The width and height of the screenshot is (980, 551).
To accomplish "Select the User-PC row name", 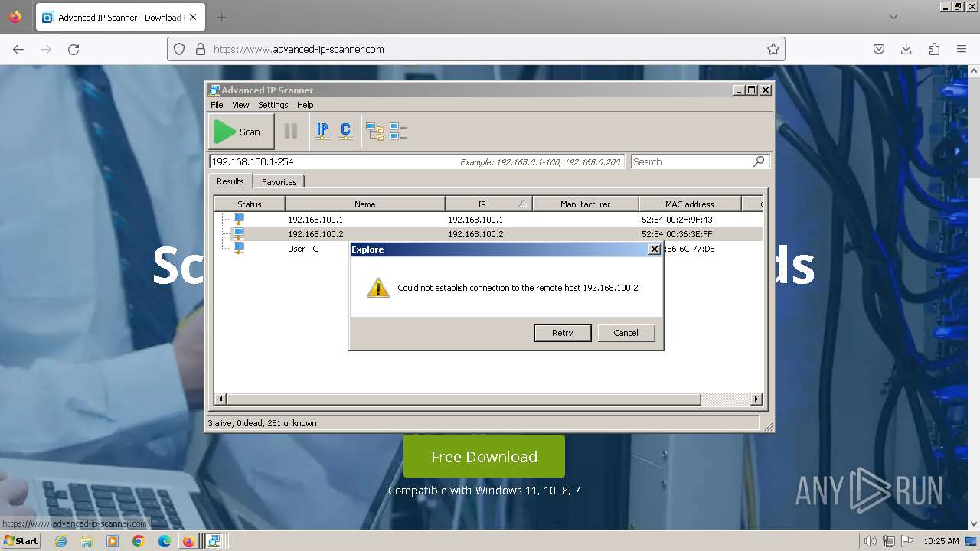I will [303, 249].
